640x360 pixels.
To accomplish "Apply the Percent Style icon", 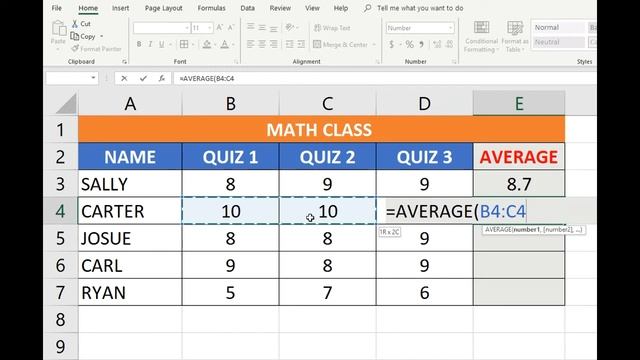I will click(x=409, y=44).
